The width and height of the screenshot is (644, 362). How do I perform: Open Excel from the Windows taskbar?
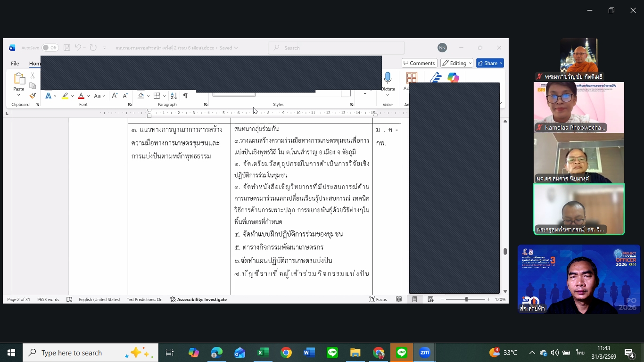263,353
